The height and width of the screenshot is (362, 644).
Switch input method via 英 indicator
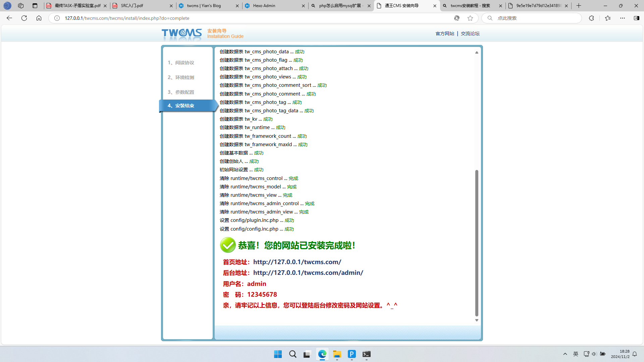[576, 354]
